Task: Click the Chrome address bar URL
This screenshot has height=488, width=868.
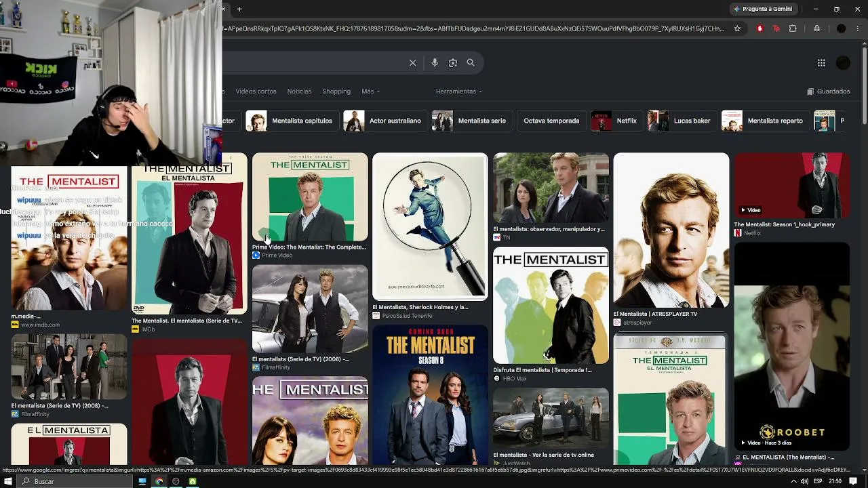Action: click(x=473, y=28)
